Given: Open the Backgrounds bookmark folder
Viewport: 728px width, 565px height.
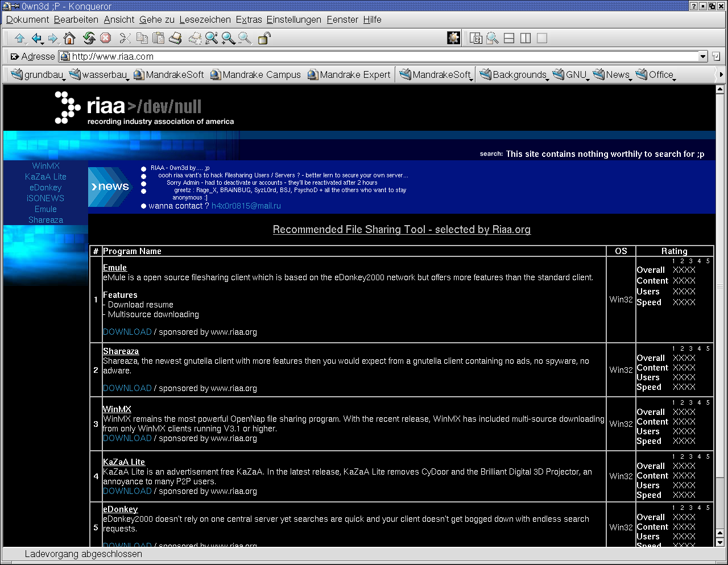Looking at the screenshot, I should pyautogui.click(x=514, y=74).
